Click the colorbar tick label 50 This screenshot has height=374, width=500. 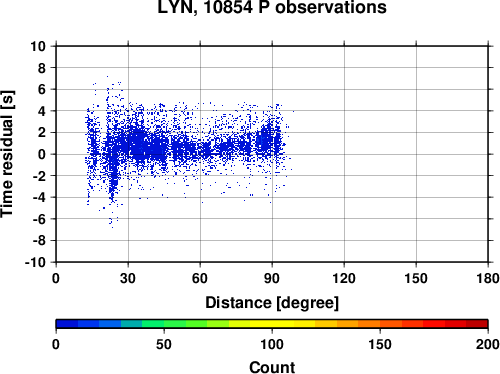tap(164, 344)
